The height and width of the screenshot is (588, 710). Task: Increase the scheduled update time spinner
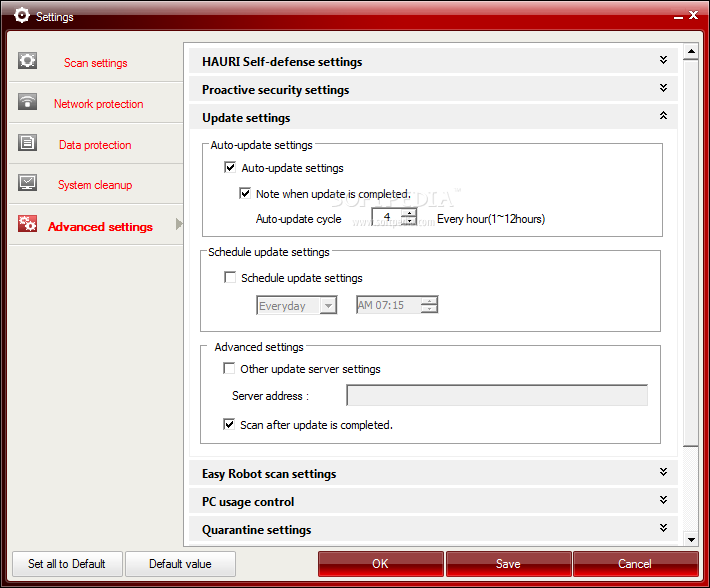coord(429,301)
